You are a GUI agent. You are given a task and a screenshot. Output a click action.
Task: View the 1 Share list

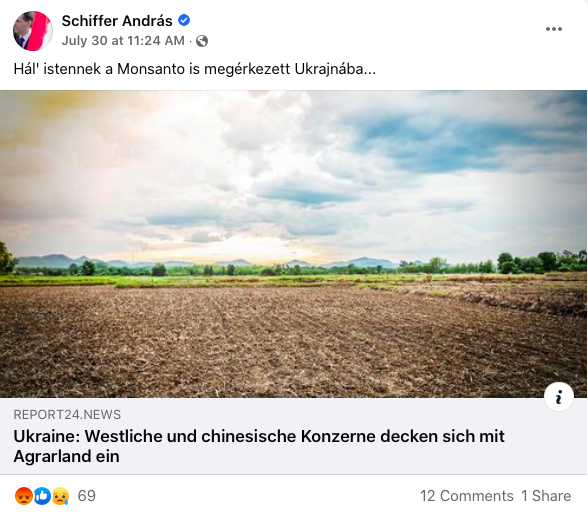click(x=546, y=496)
